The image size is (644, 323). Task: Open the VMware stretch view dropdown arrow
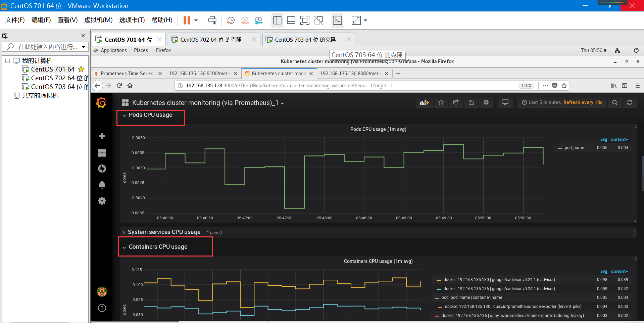coord(365,20)
